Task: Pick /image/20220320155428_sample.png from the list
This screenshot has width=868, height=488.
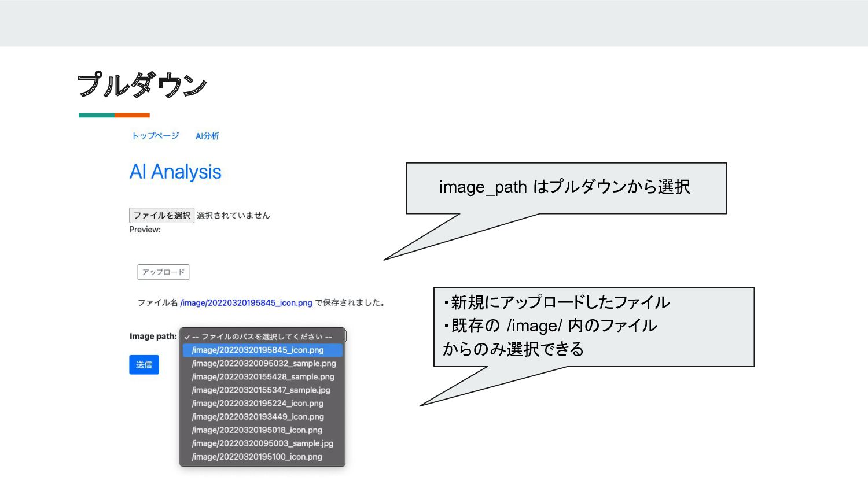Action: [263, 376]
